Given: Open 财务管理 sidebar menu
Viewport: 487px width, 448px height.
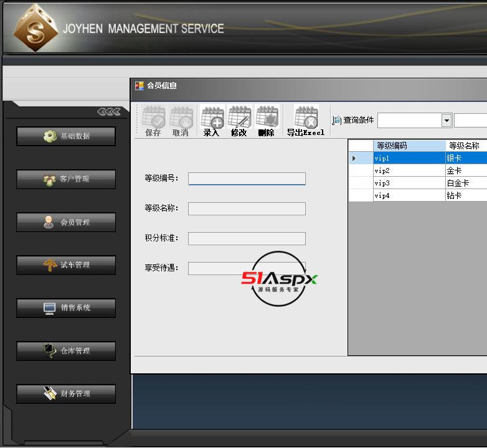Looking at the screenshot, I should 66,394.
